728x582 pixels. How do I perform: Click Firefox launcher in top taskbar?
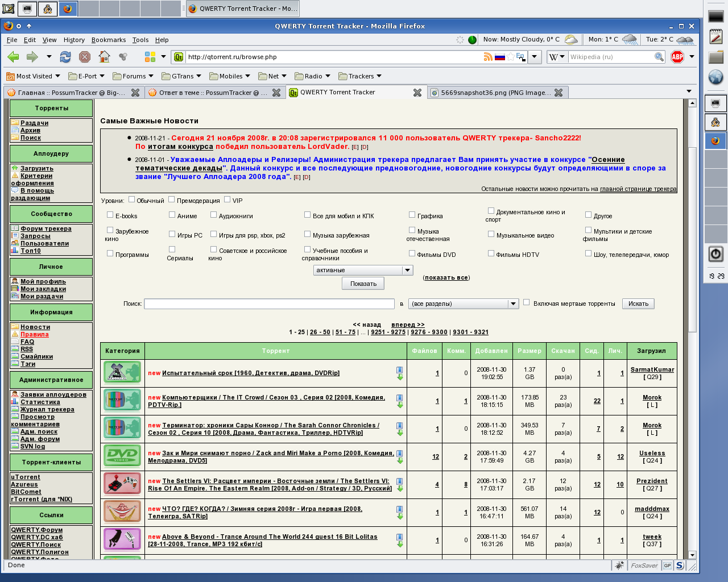pyautogui.click(x=68, y=9)
